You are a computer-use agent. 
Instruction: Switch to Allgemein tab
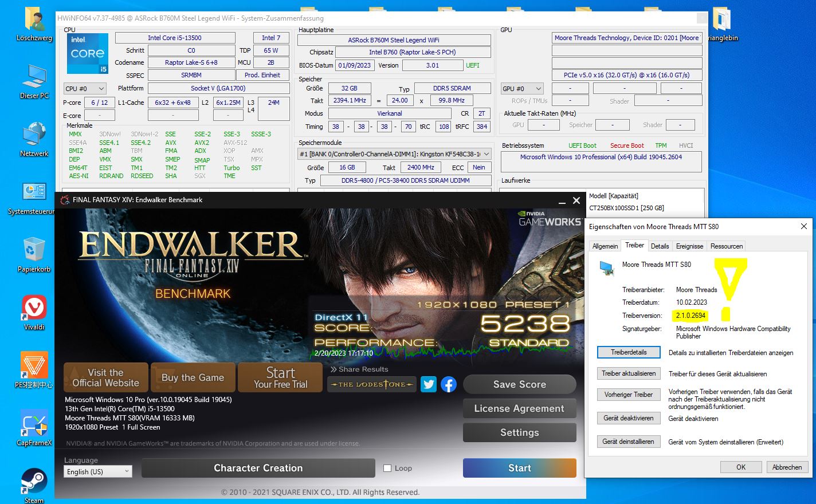click(605, 246)
